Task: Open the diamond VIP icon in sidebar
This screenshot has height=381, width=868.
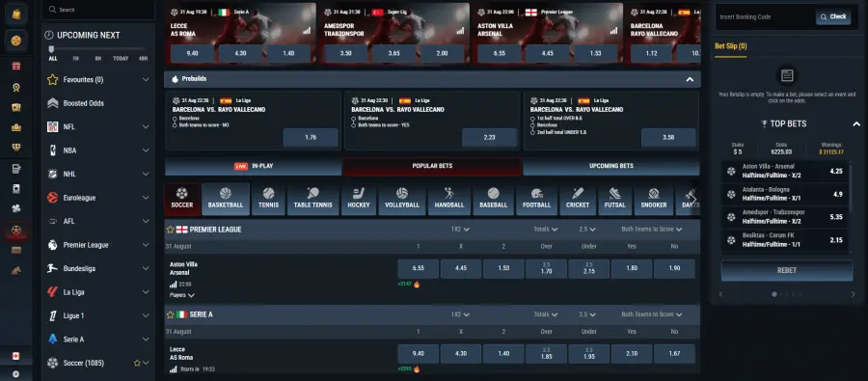Action: pos(16,148)
